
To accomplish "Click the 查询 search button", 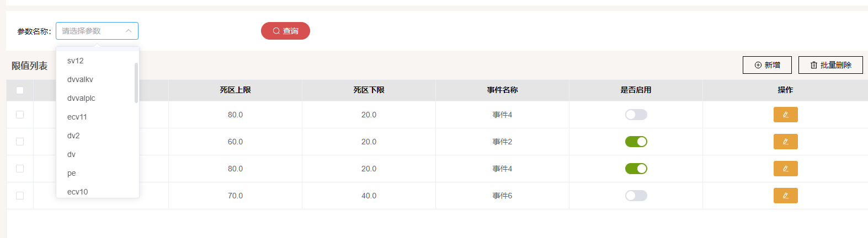I will point(285,31).
